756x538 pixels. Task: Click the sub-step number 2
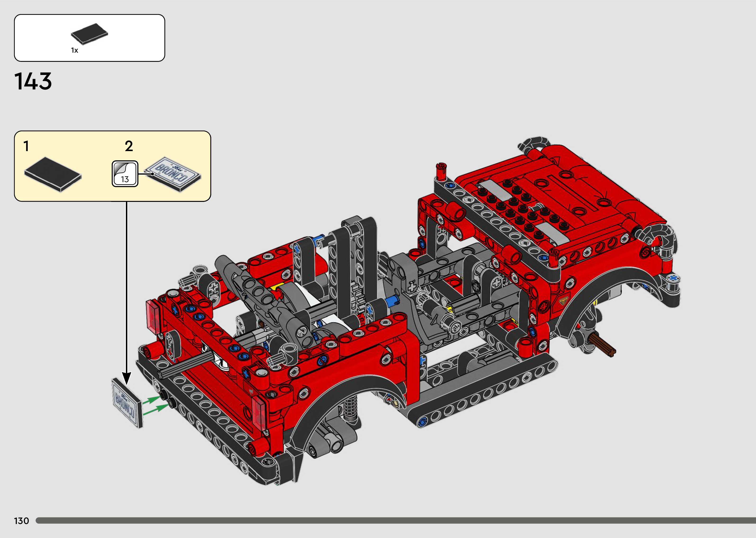129,146
